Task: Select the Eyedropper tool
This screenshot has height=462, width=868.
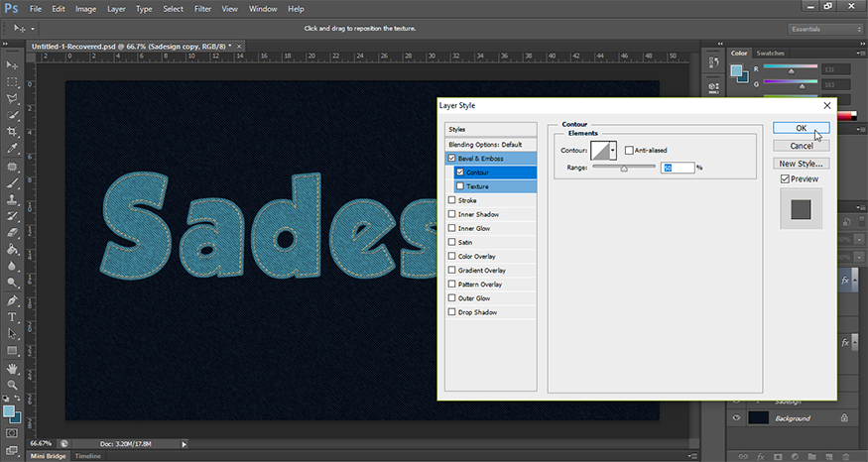Action: (x=12, y=149)
